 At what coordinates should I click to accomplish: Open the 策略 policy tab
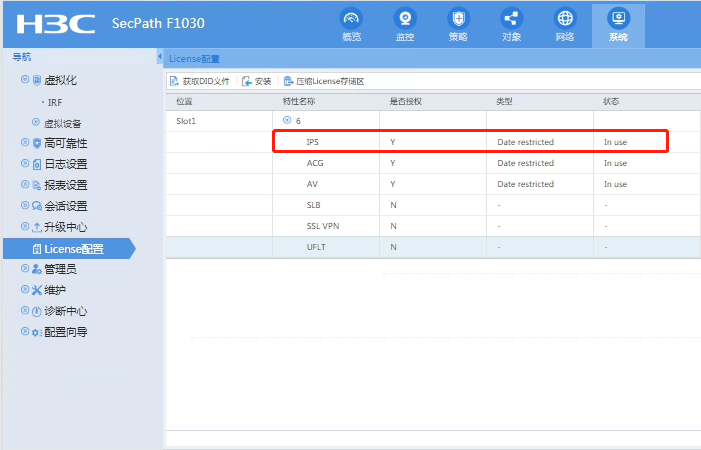[458, 25]
